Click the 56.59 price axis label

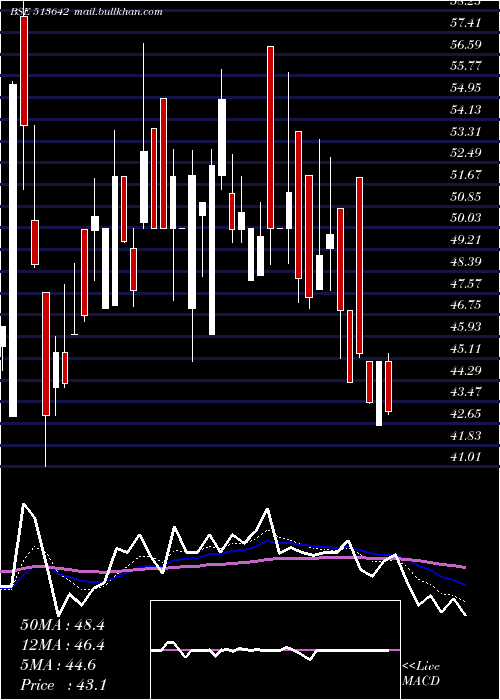point(466,44)
